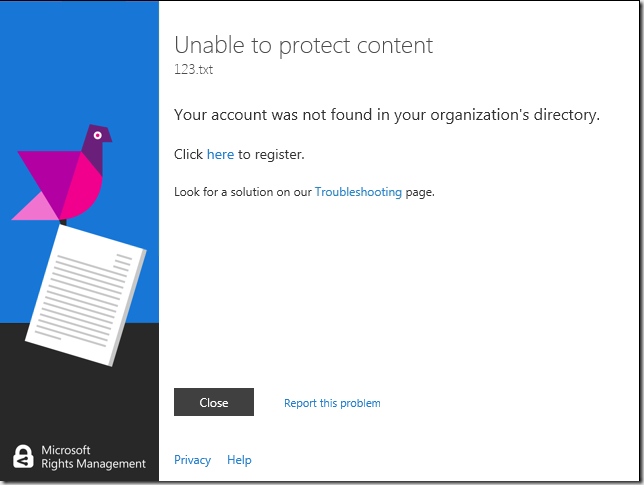Open the Help link
Image resolution: width=644 pixels, height=485 pixels.
tap(239, 460)
